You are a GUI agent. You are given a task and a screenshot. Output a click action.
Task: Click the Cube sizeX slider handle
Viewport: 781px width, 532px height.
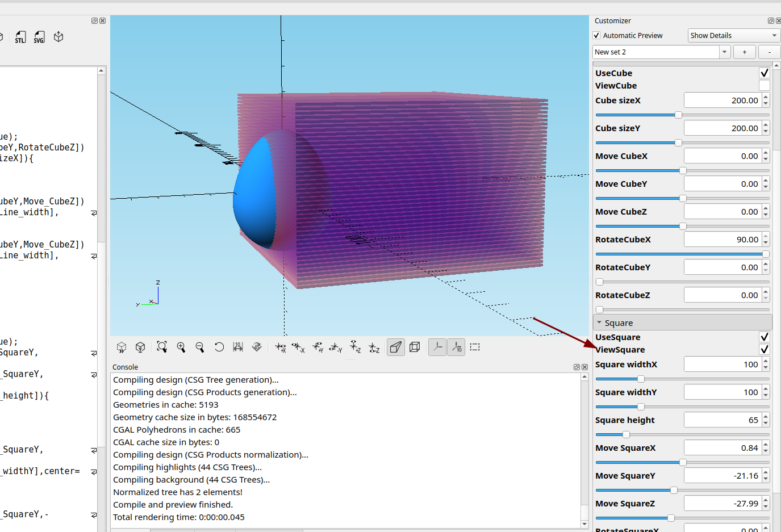coord(678,115)
